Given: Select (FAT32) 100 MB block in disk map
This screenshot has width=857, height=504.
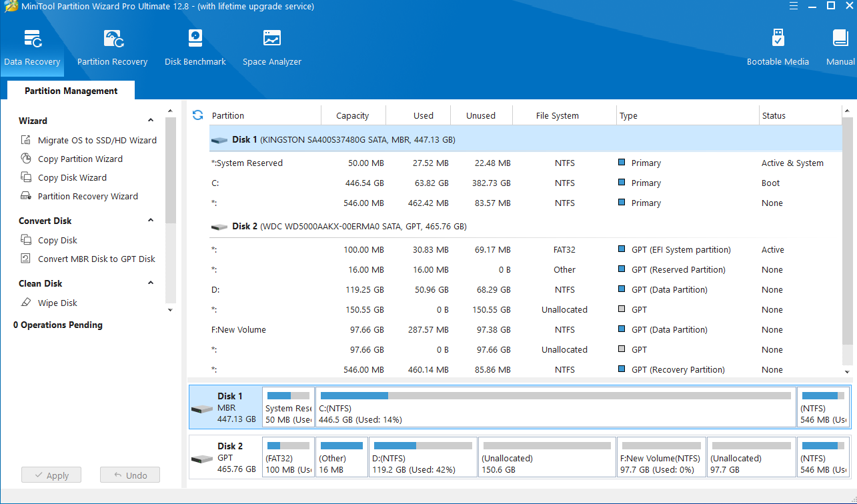Looking at the screenshot, I should (288, 457).
